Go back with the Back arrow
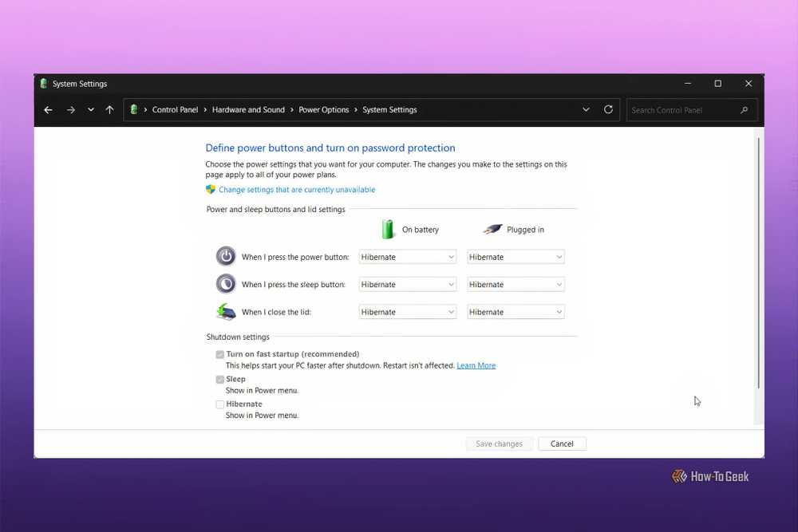 (x=49, y=110)
